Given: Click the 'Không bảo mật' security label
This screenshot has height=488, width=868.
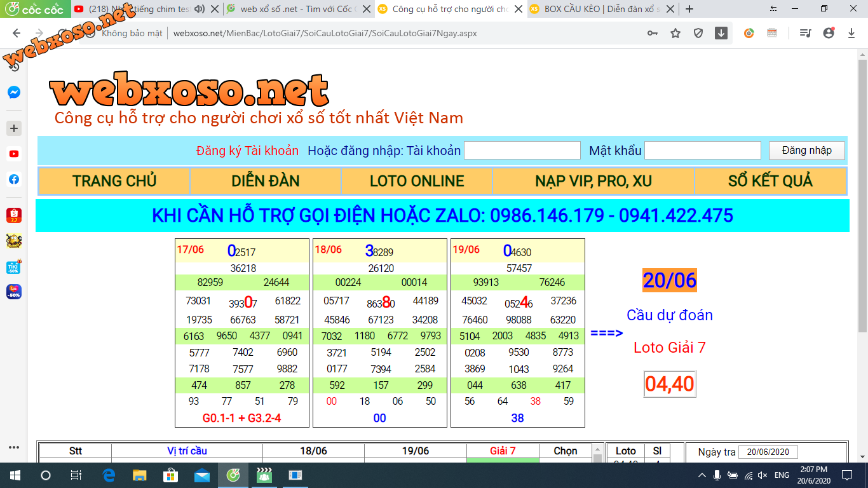Looking at the screenshot, I should point(132,33).
